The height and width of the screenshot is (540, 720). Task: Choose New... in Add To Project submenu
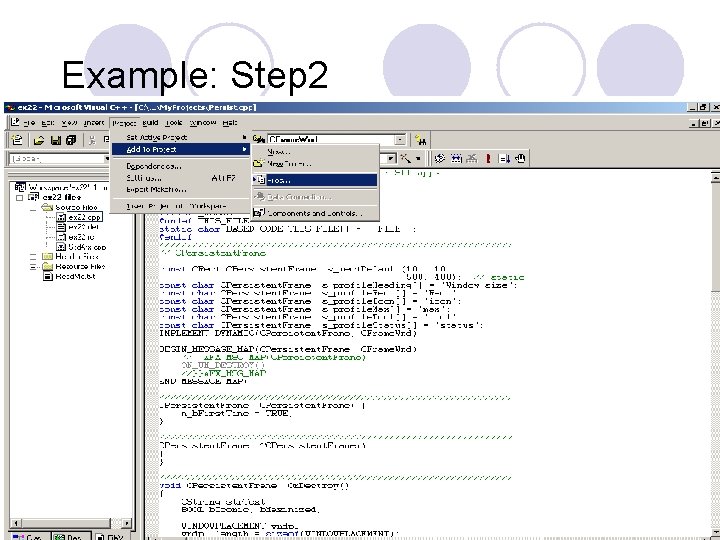click(315, 152)
